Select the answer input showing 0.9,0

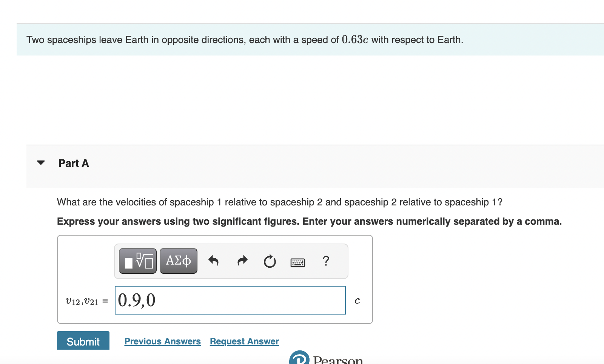pos(230,300)
